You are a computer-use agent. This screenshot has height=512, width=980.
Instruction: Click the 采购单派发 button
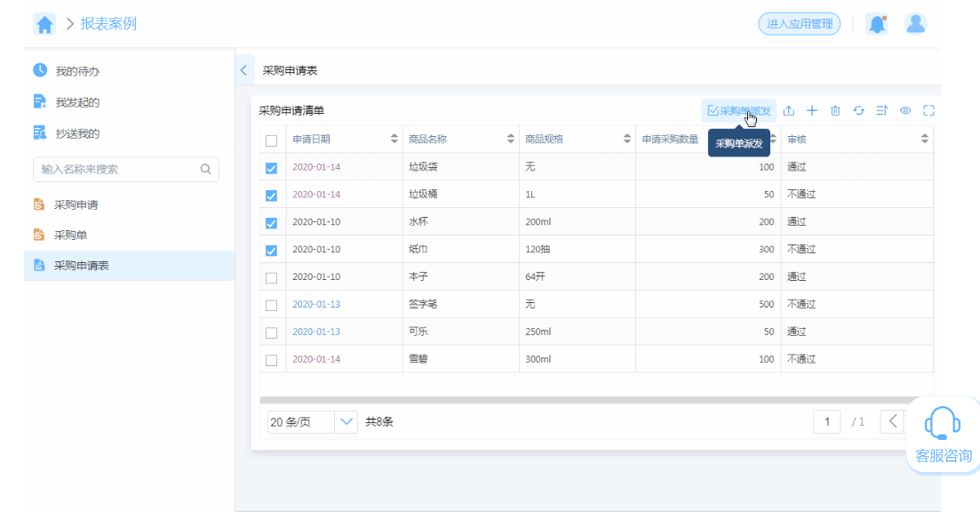[x=738, y=111]
